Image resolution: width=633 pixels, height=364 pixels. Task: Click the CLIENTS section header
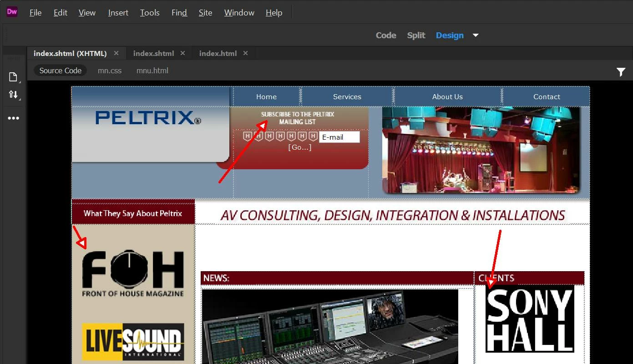(530, 278)
